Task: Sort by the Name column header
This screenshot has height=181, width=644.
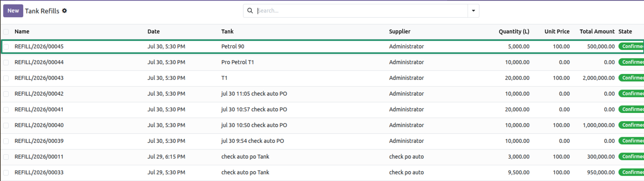Action: click(22, 31)
